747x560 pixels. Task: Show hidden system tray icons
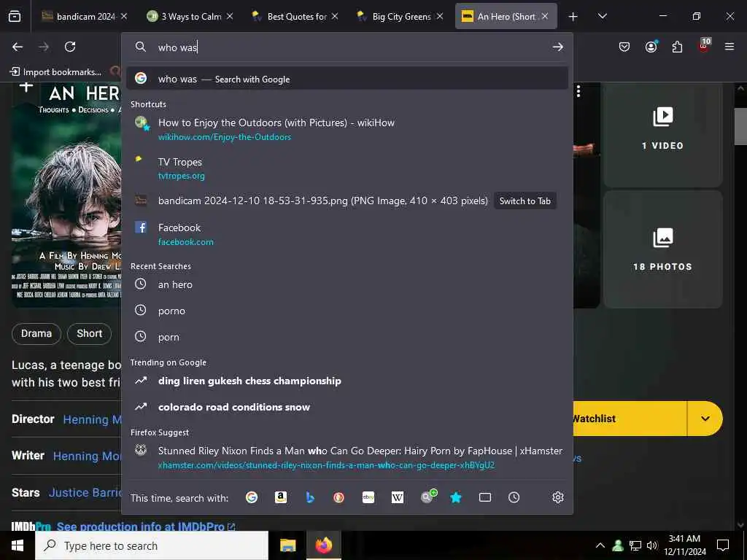[x=600, y=545]
